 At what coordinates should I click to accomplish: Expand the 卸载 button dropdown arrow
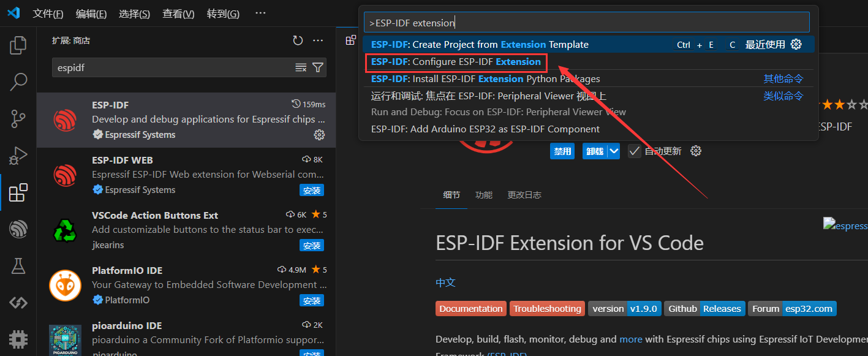coord(614,151)
